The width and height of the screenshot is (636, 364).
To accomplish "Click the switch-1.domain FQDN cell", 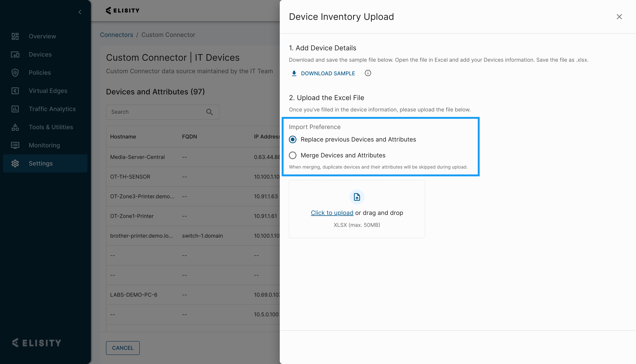I will pos(202,236).
